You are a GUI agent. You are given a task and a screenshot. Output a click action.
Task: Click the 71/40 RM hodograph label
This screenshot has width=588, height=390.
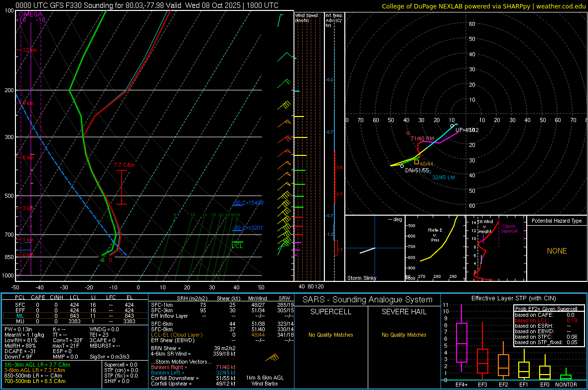pyautogui.click(x=422, y=138)
